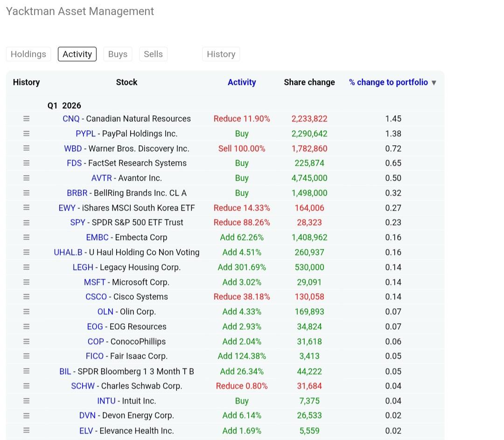Open the Buys tab
Image resolution: width=504 pixels, height=440 pixels.
[118, 54]
